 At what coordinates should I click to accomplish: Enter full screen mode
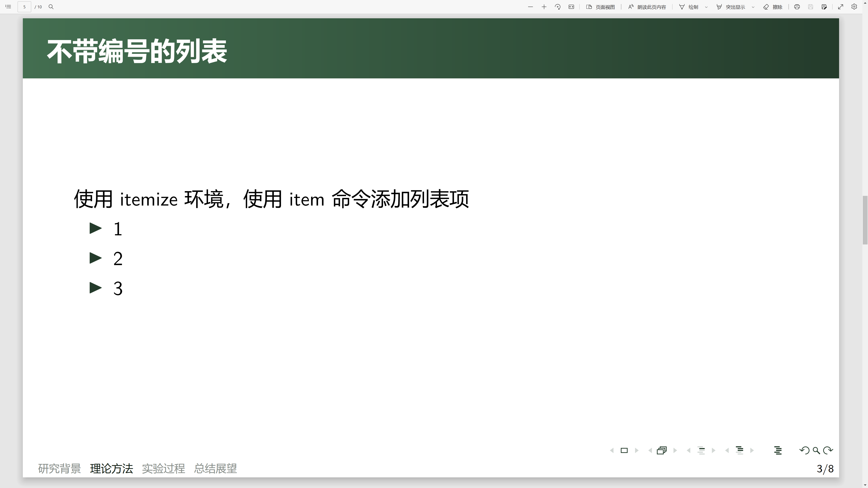pos(841,7)
